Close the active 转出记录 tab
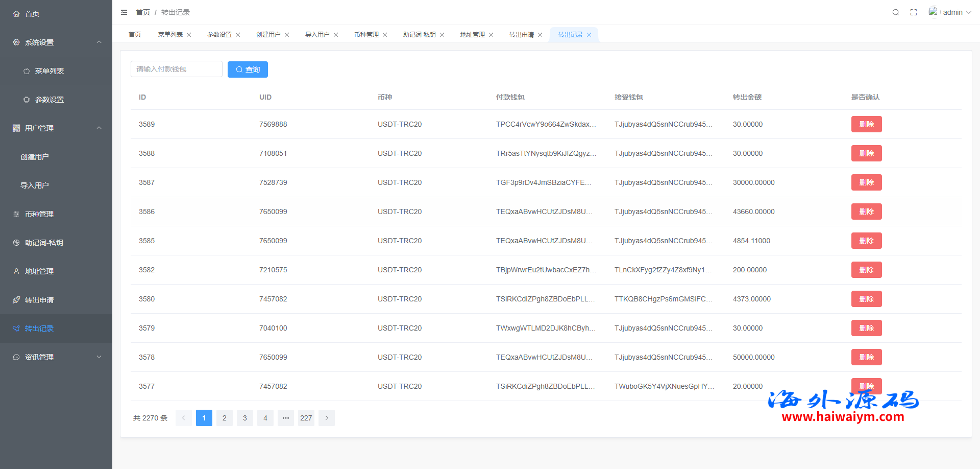This screenshot has width=980, height=469. (589, 35)
